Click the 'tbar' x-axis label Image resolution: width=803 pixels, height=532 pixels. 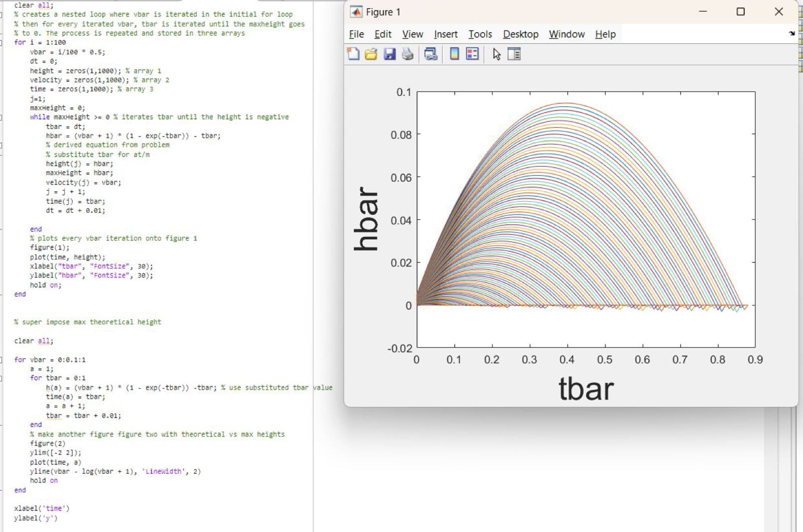586,389
